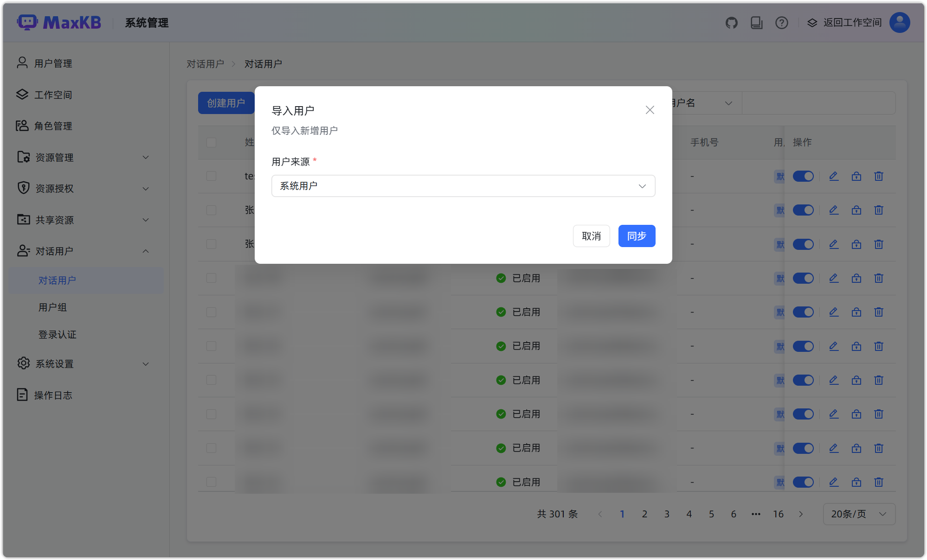Cancel the import users dialog via 取消
Viewport: 927px width, 560px height.
click(591, 236)
